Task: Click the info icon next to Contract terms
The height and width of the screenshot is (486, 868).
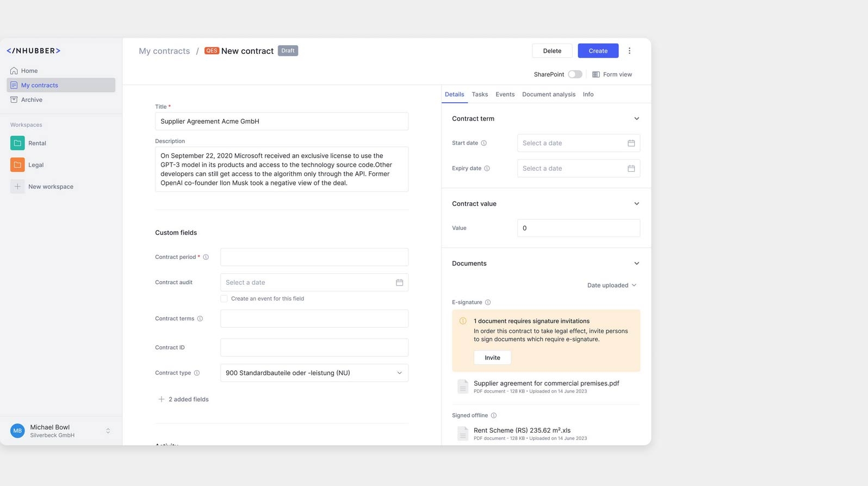Action: pos(200,319)
